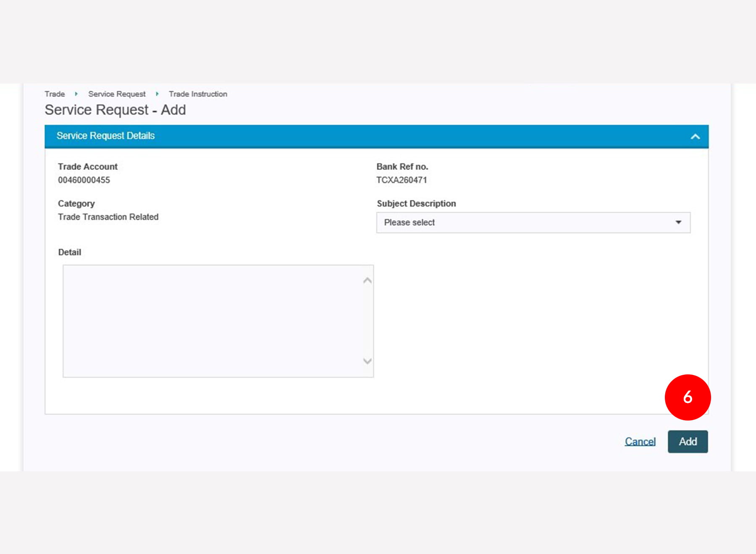Go to Trade in the breadcrumb

pyautogui.click(x=55, y=94)
